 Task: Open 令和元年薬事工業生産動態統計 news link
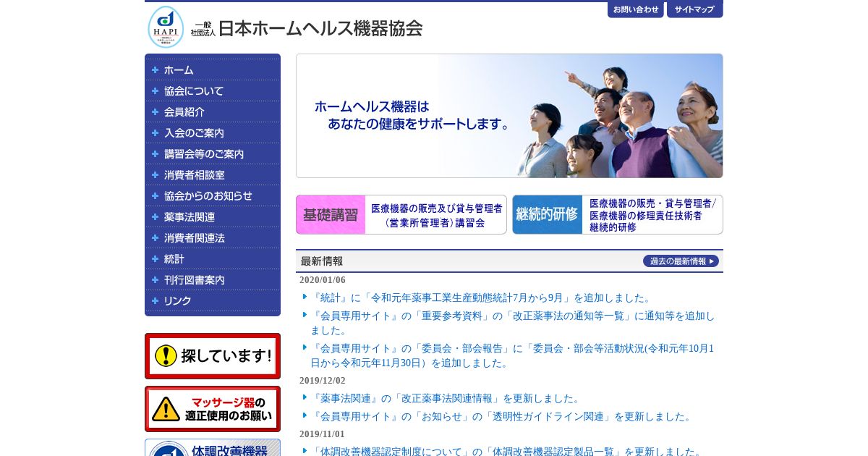point(482,297)
